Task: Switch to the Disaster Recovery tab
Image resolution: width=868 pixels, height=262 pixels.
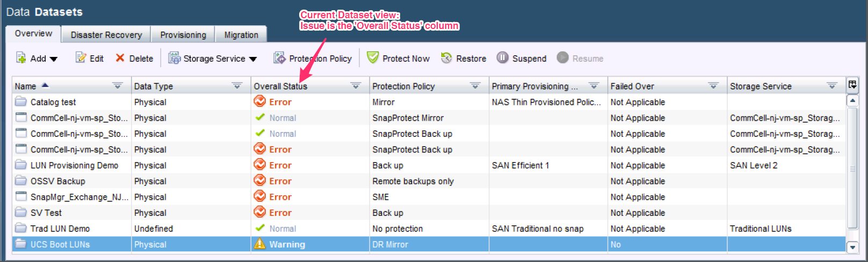Action: click(x=106, y=35)
